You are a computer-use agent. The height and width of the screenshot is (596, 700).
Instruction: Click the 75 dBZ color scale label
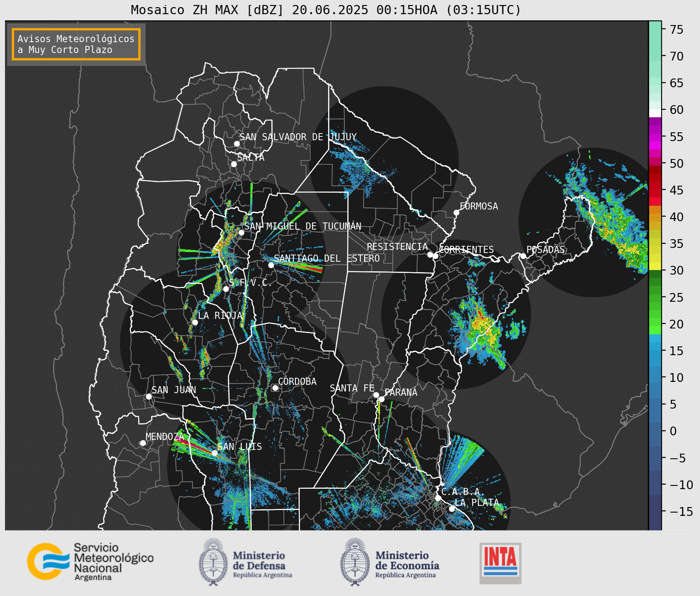[x=677, y=30]
